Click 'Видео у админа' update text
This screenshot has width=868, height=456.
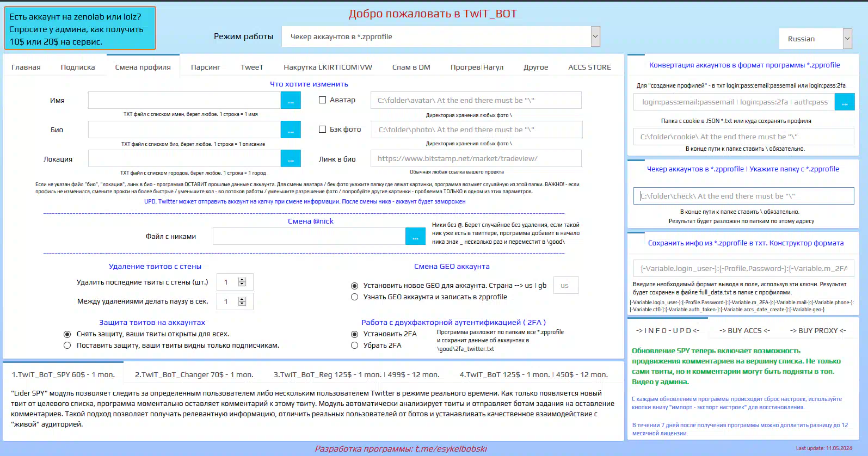pyautogui.click(x=660, y=382)
